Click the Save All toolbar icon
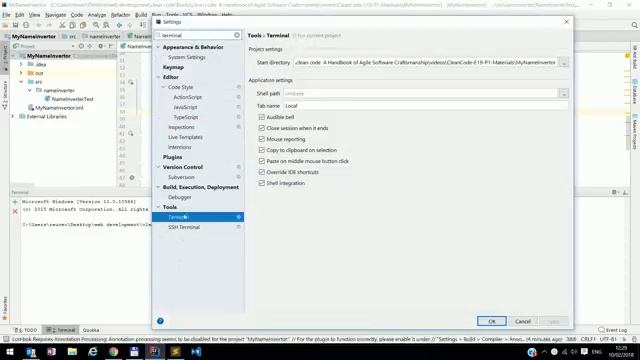Viewport: 640px width, 360px height. point(16,25)
